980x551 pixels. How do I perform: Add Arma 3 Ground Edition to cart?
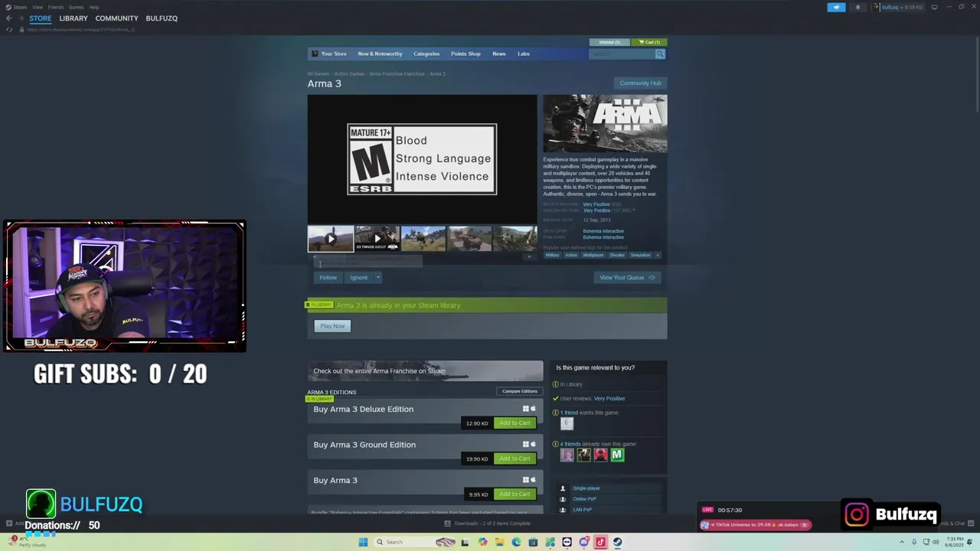point(514,458)
